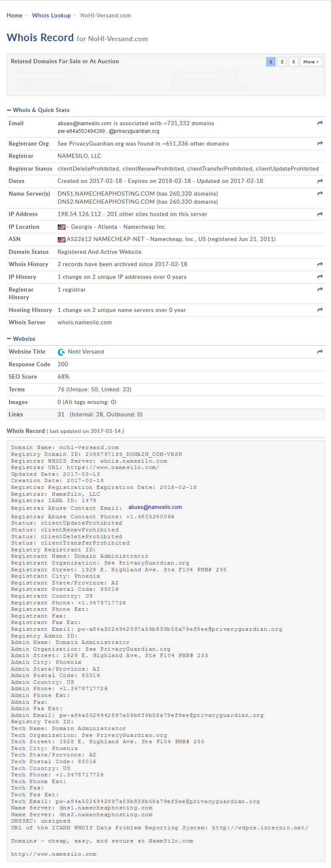Select http://www.namesilo.com text at record bottom
This screenshot has width=331, height=868.
[54, 854]
